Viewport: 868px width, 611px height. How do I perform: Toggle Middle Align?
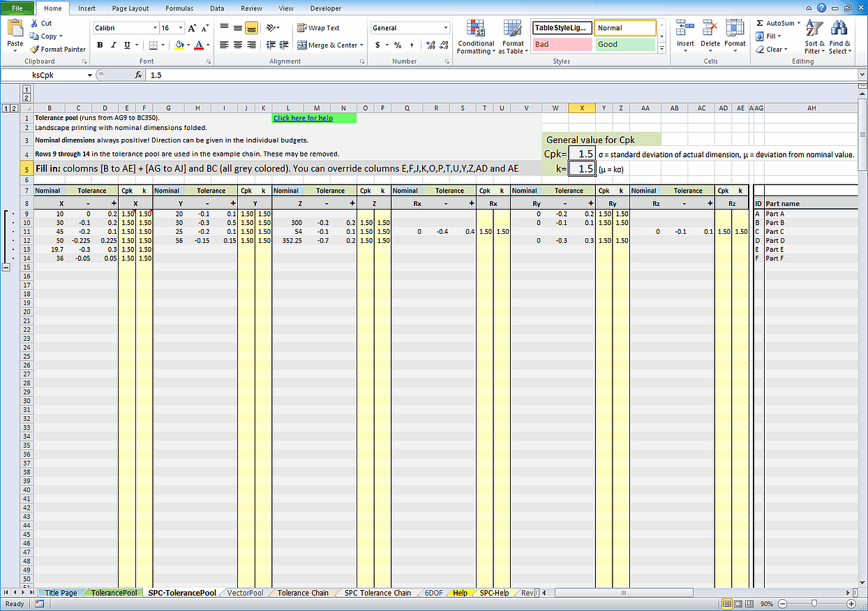tap(238, 28)
